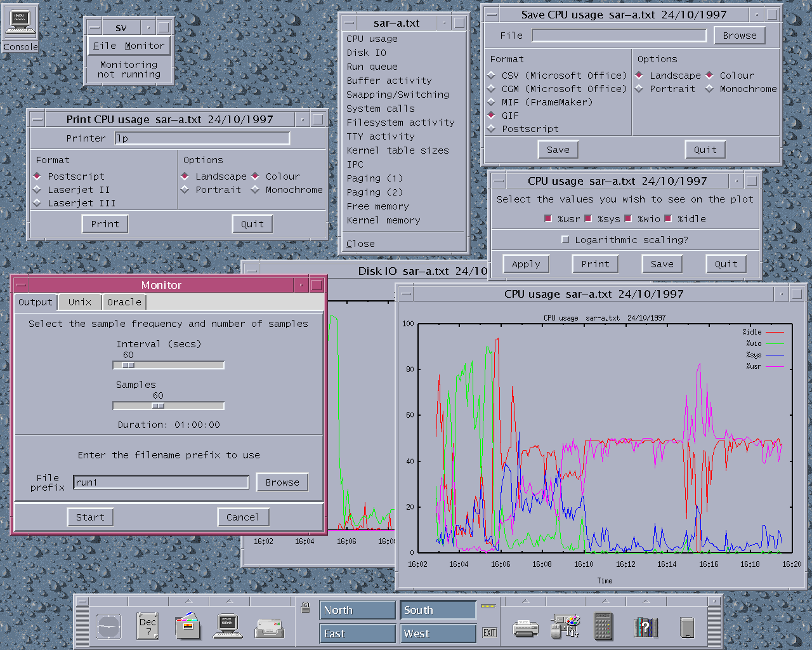812x650 pixels.
Task: Open Style Manager palette icon
Action: pos(565,627)
